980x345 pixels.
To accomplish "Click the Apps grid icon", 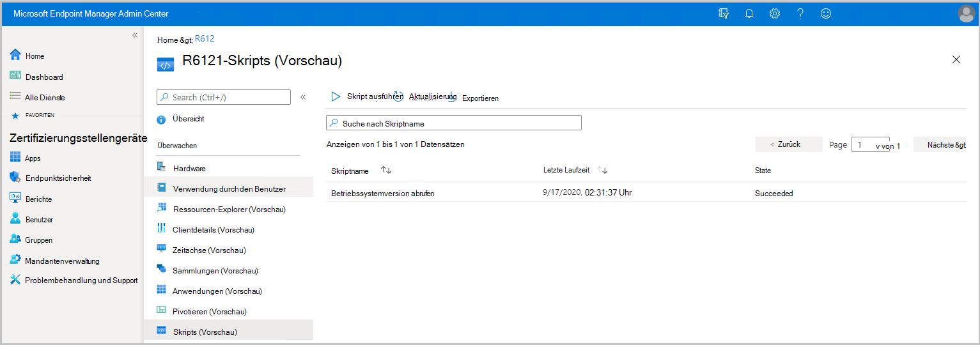I will click(16, 158).
